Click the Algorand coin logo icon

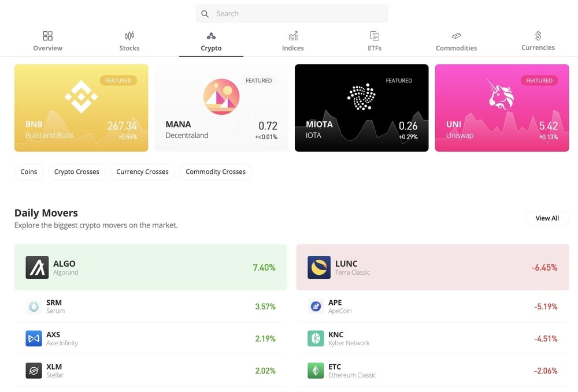pyautogui.click(x=37, y=267)
